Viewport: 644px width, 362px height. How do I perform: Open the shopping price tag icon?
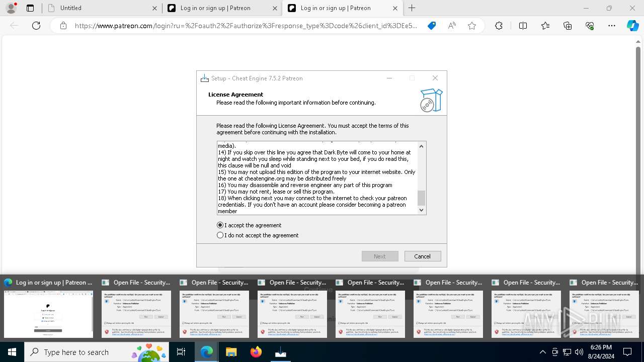tap(432, 26)
